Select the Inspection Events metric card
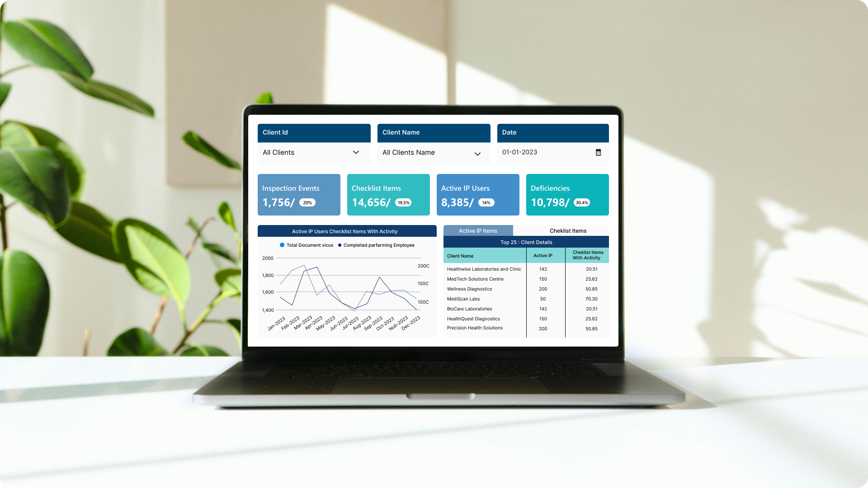The image size is (868, 488). coord(299,195)
